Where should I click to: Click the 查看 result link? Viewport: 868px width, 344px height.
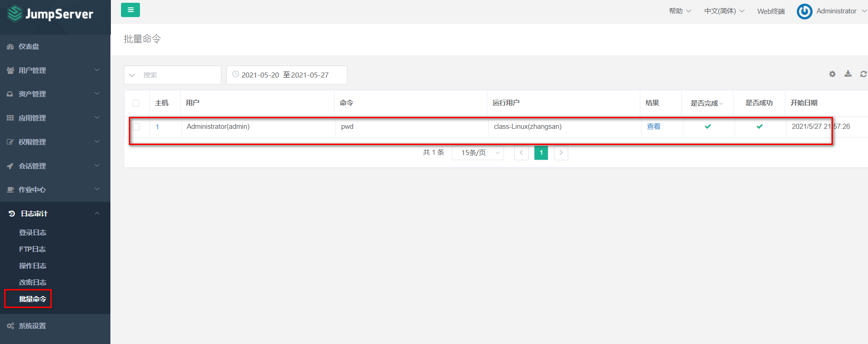point(654,126)
